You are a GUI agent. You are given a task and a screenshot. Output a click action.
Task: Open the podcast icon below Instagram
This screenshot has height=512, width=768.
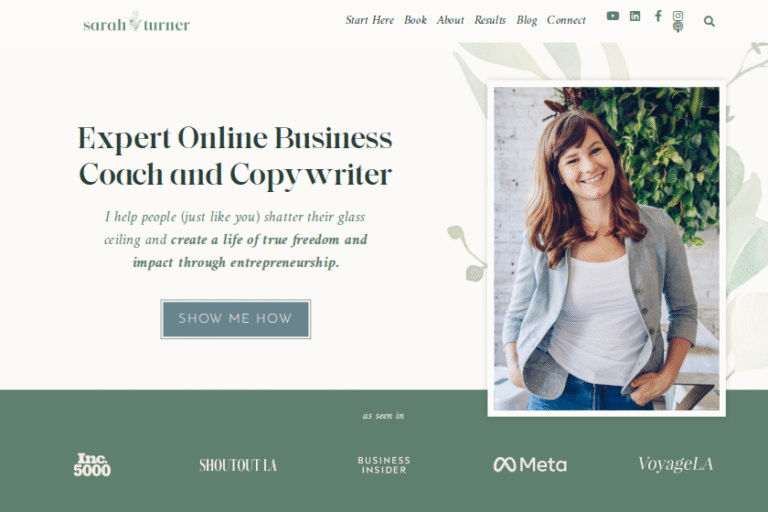click(678, 27)
